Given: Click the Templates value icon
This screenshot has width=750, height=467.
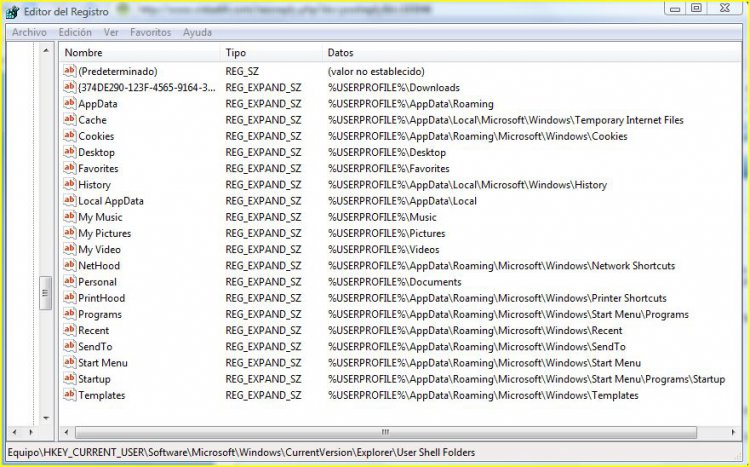Looking at the screenshot, I should pyautogui.click(x=70, y=395).
